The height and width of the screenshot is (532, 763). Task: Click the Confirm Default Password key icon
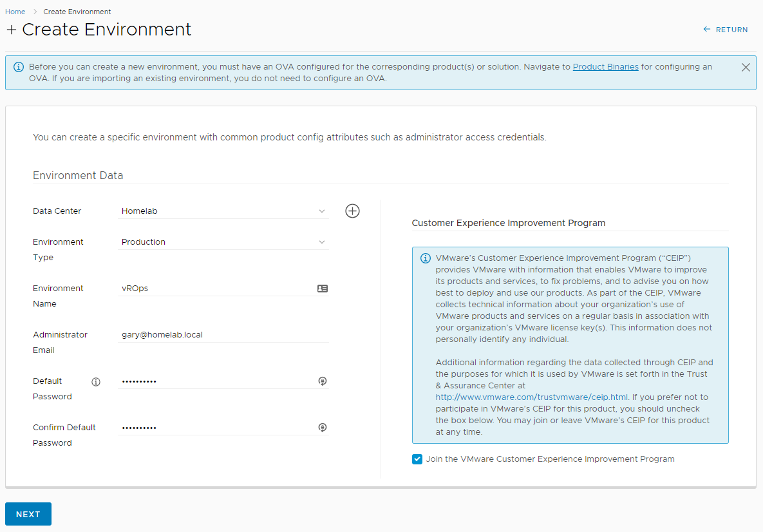pyautogui.click(x=323, y=428)
